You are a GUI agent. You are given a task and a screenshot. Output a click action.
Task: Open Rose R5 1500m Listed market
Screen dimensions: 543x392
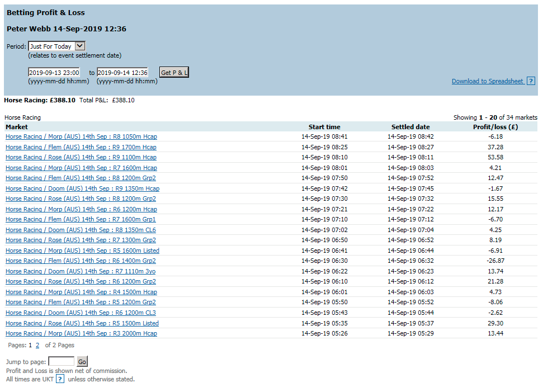pos(82,323)
